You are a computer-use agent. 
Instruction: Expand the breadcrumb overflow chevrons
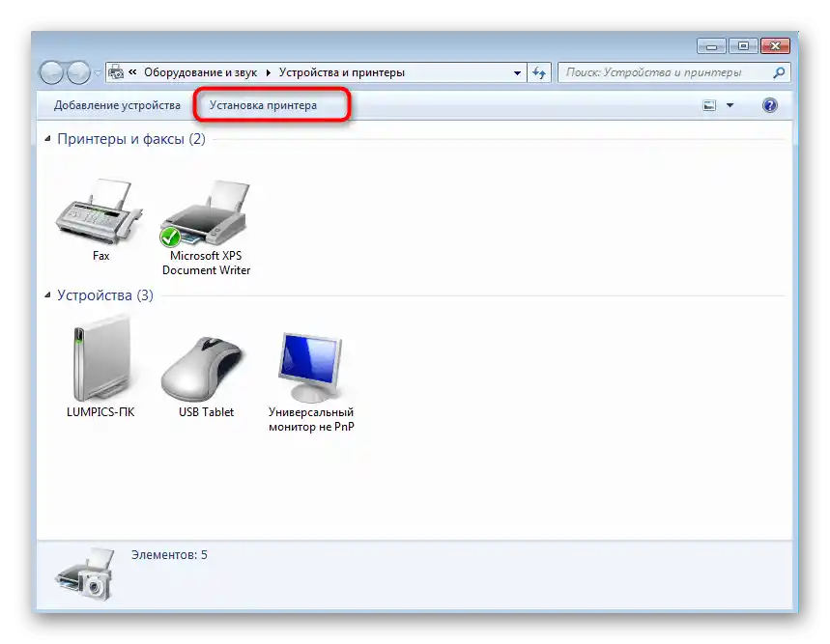tap(132, 71)
